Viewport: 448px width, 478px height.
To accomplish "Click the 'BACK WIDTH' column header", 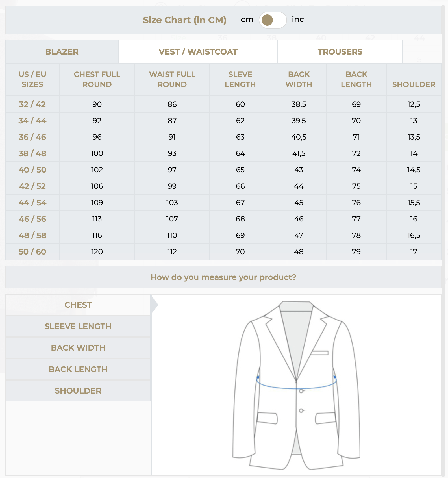I will click(299, 79).
